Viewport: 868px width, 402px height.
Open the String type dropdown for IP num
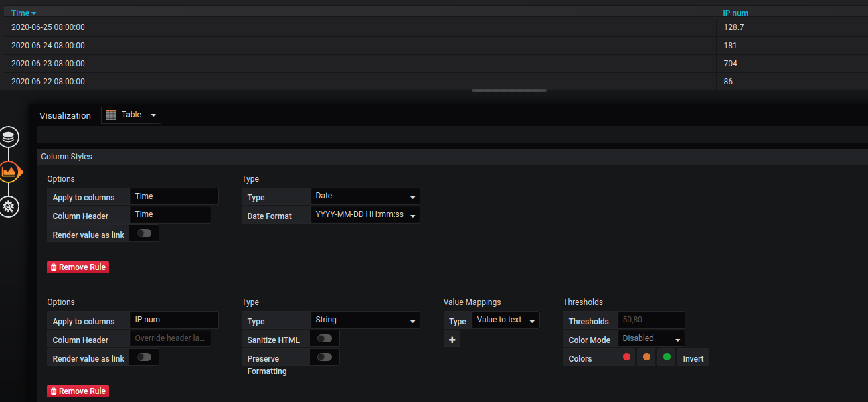click(x=365, y=320)
